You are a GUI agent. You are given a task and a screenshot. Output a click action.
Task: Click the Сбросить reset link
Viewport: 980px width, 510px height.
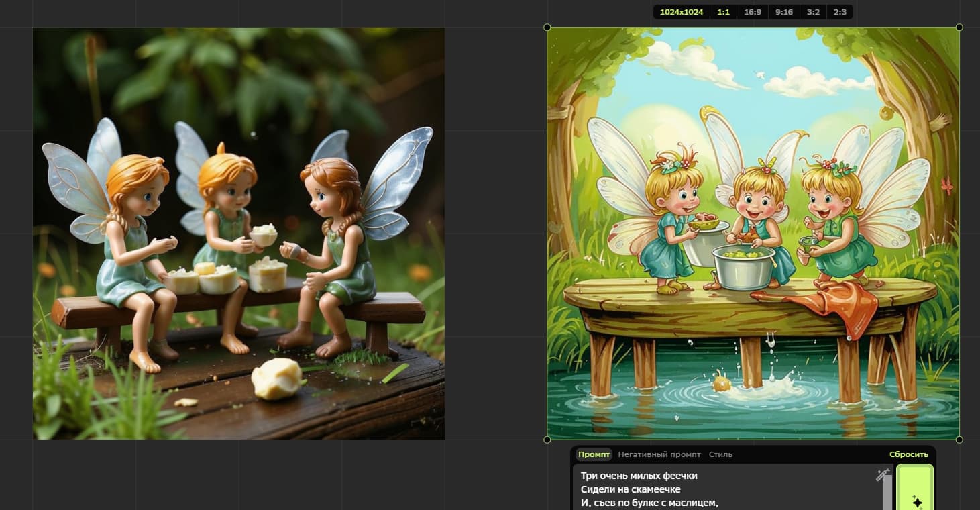(909, 454)
